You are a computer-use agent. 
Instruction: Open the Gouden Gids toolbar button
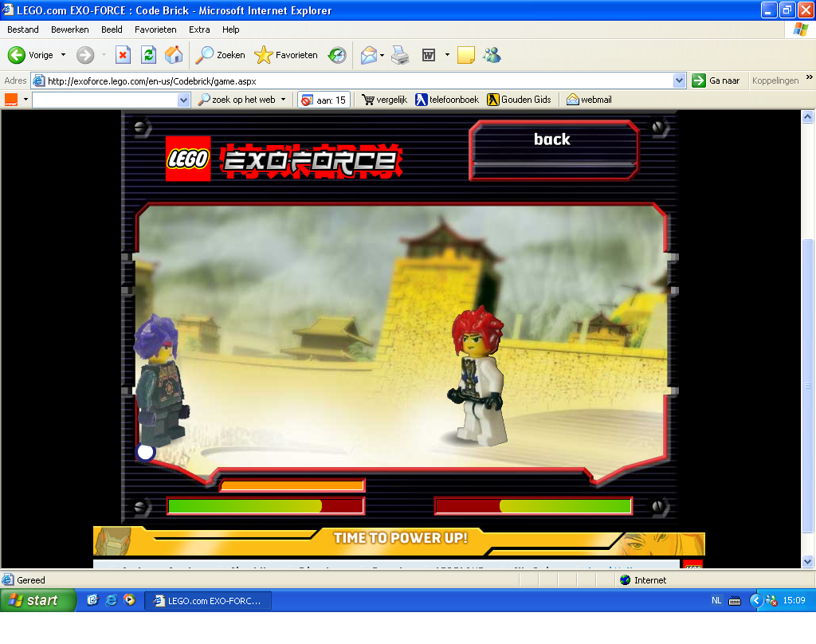pos(519,100)
